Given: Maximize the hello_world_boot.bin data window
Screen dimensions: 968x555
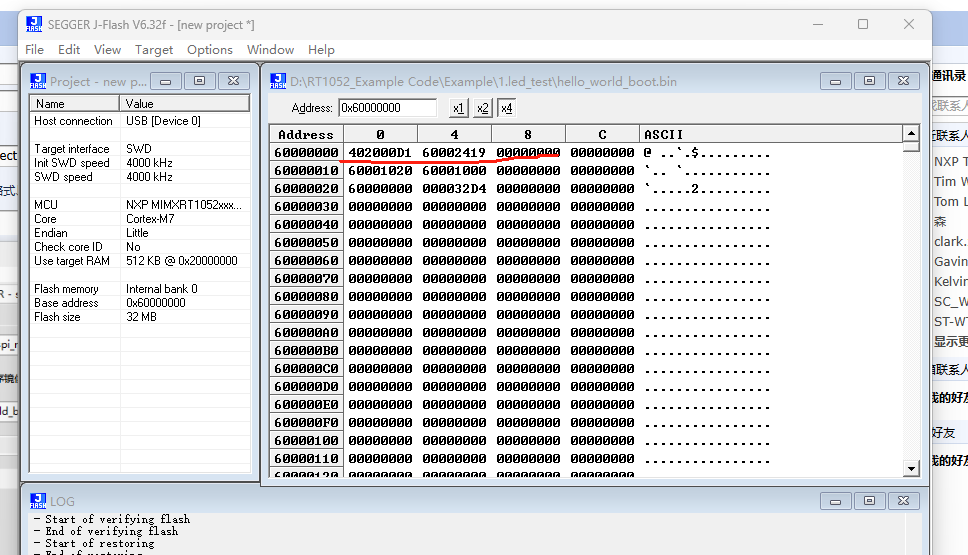Looking at the screenshot, I should click(869, 81).
